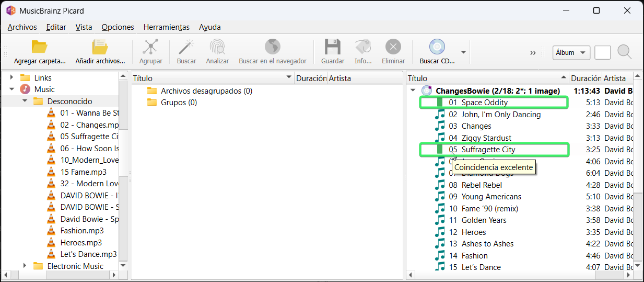Collapse the ChangesBowie album node
Image resolution: width=644 pixels, height=282 pixels.
click(x=414, y=91)
